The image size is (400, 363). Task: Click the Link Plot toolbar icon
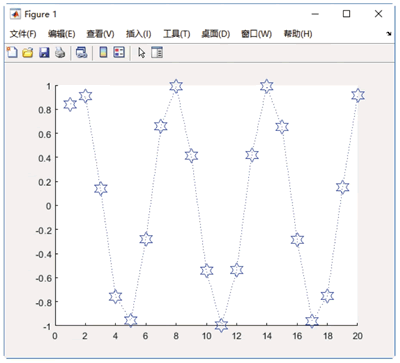click(x=82, y=52)
